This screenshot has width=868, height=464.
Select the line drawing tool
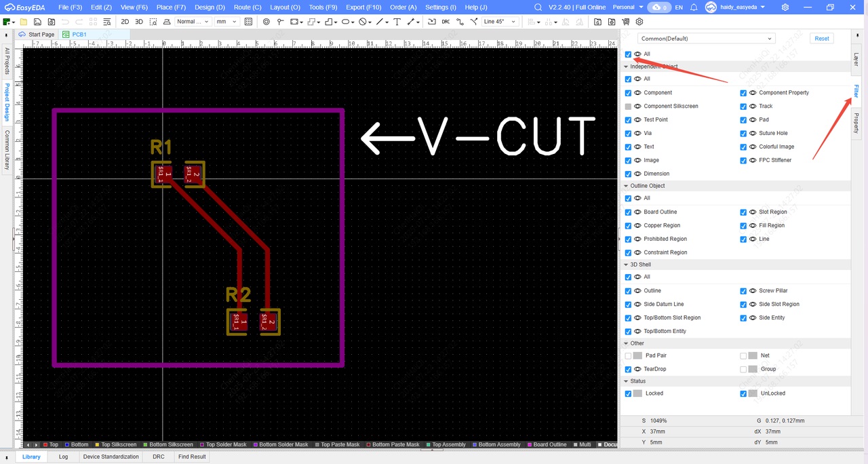pos(380,22)
